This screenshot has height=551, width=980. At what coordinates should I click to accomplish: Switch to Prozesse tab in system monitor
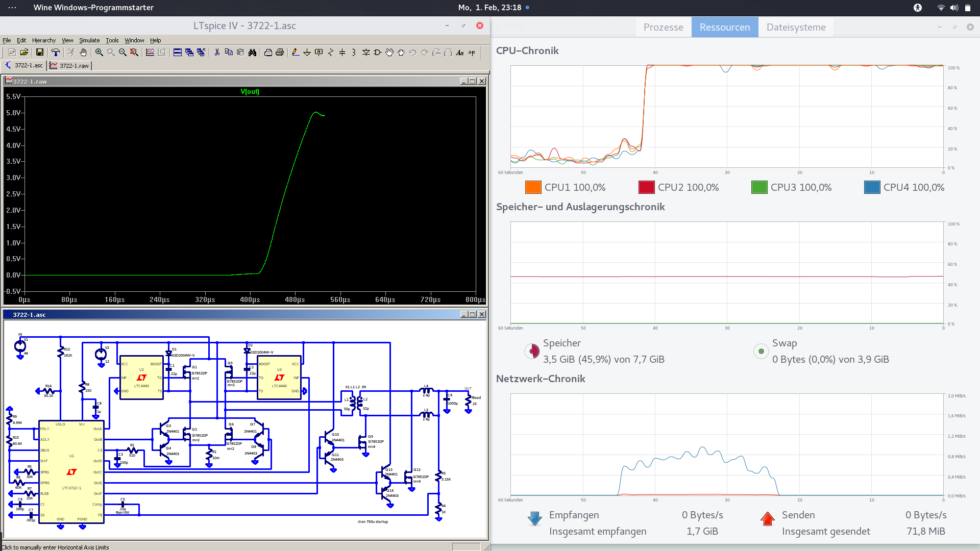663,27
